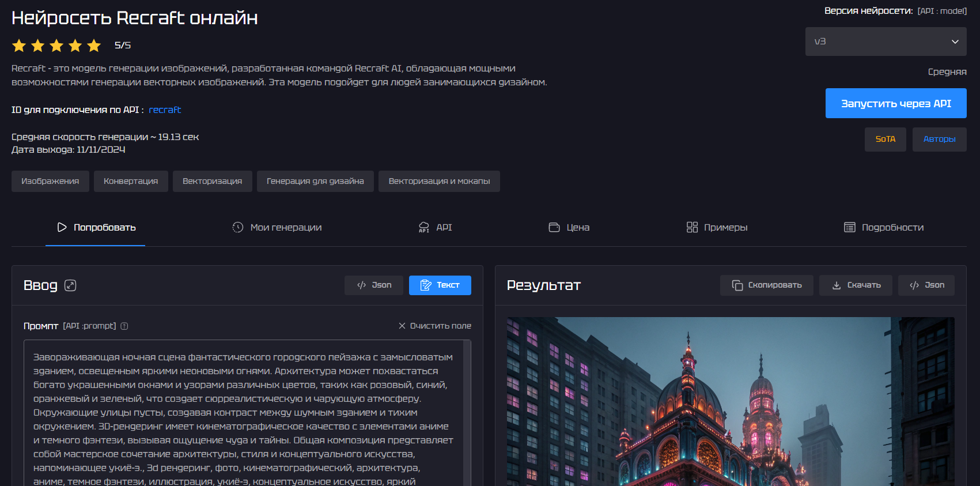This screenshot has height=486, width=980.
Task: Open the Мои генерации tab
Action: click(x=277, y=228)
